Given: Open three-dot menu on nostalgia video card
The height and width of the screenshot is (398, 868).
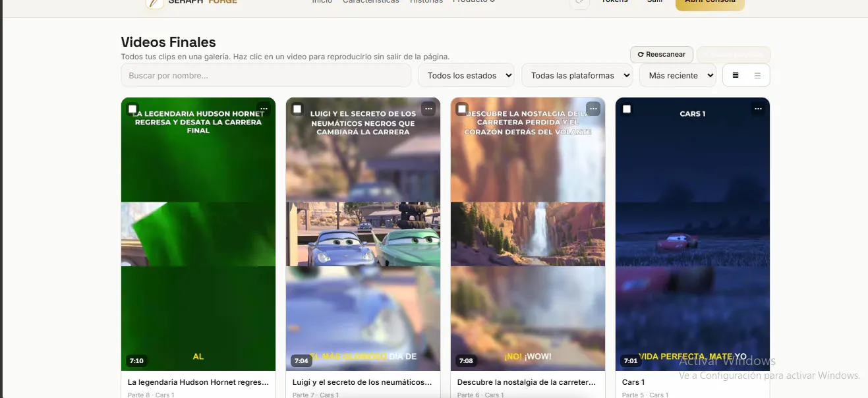Looking at the screenshot, I should [593, 109].
